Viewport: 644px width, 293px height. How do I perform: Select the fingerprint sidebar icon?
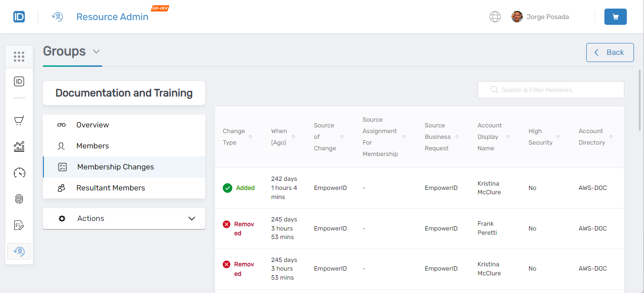[x=19, y=199]
